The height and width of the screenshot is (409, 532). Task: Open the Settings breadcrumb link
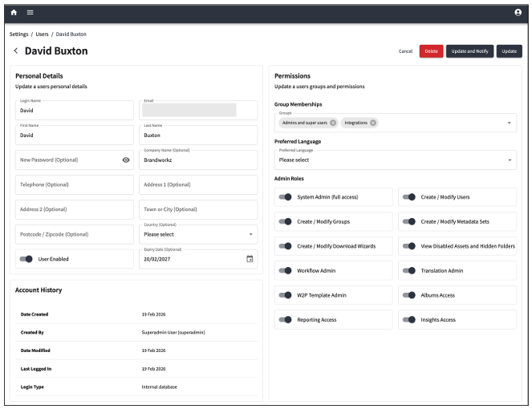tap(18, 34)
